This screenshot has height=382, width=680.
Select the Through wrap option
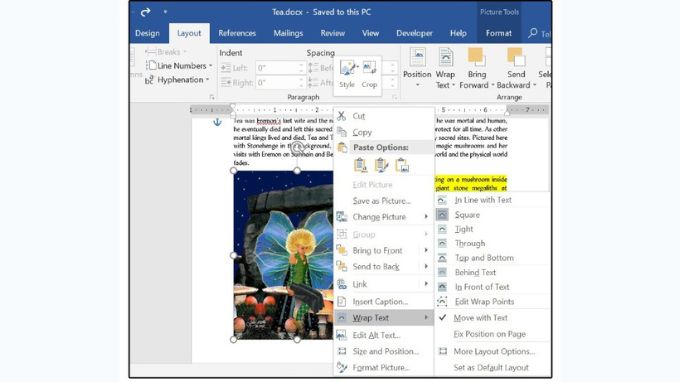pyautogui.click(x=492, y=243)
